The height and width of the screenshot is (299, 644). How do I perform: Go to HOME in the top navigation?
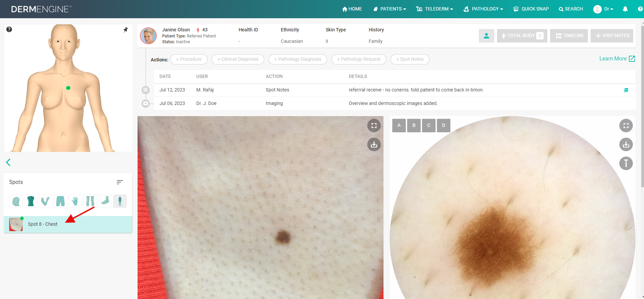(x=352, y=9)
